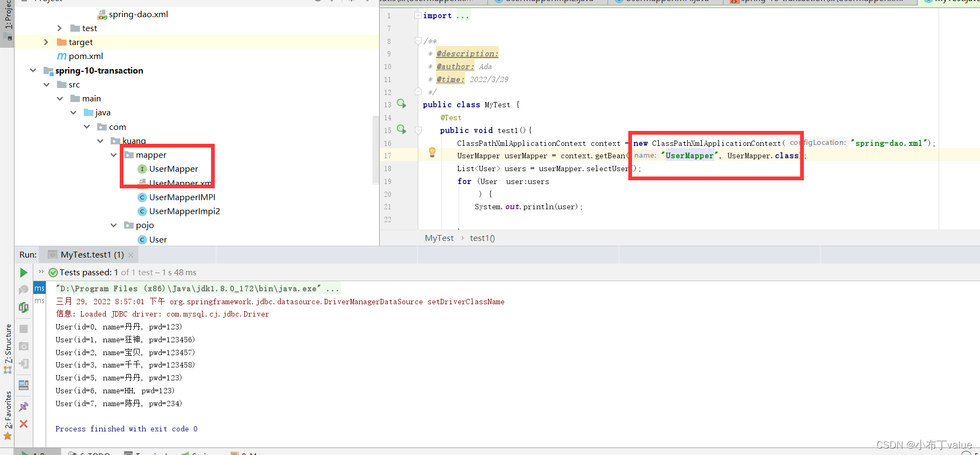Click the "spring-dao.xml" string in code
980x455 pixels.
tap(889, 143)
